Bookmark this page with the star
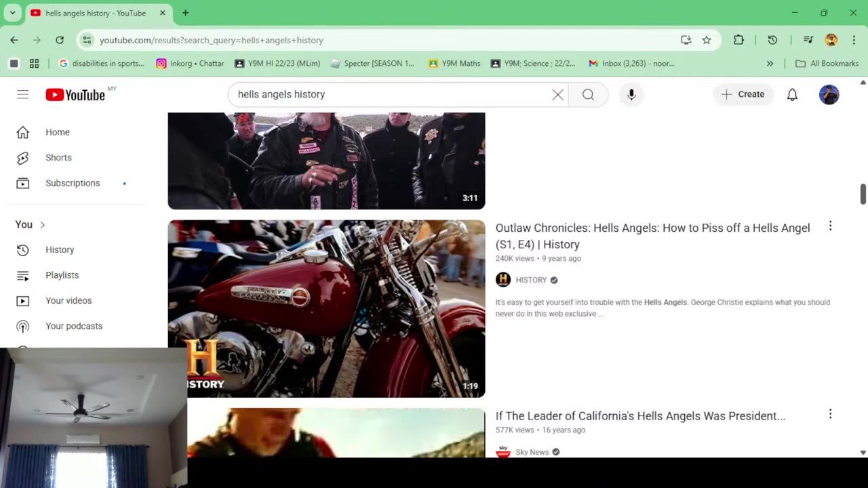Viewport: 868px width, 488px height. pos(707,40)
